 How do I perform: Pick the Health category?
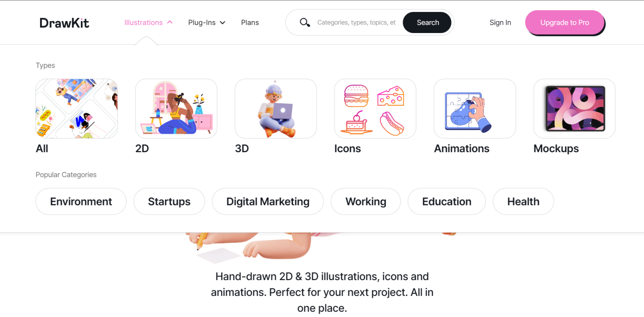tap(523, 201)
